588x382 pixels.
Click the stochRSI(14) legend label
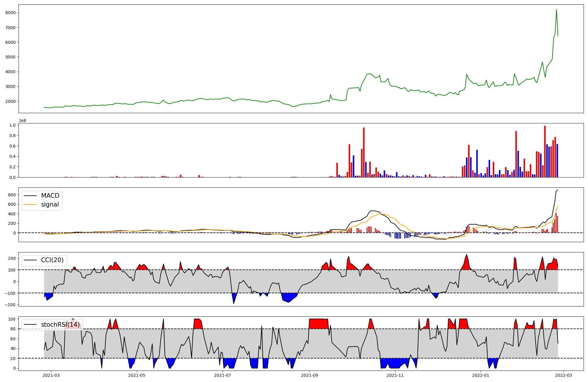click(x=60, y=325)
